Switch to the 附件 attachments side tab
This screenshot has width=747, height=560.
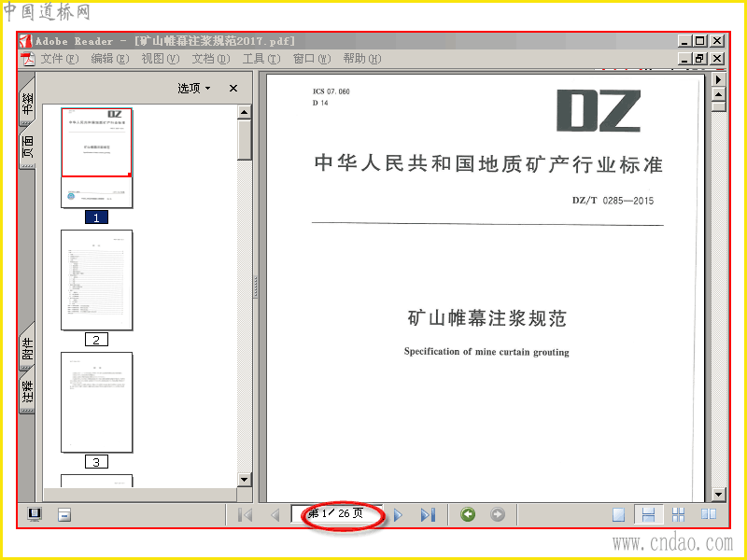click(x=28, y=349)
